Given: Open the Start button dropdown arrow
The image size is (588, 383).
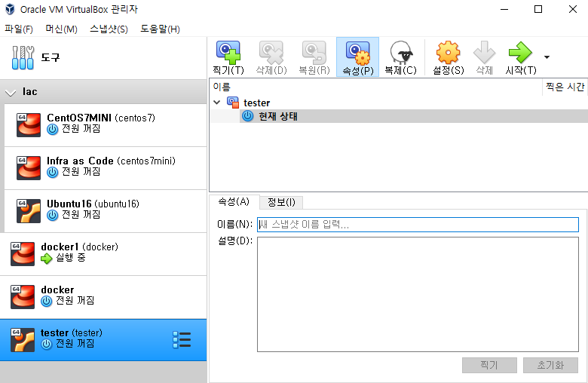Looking at the screenshot, I should click(x=547, y=57).
